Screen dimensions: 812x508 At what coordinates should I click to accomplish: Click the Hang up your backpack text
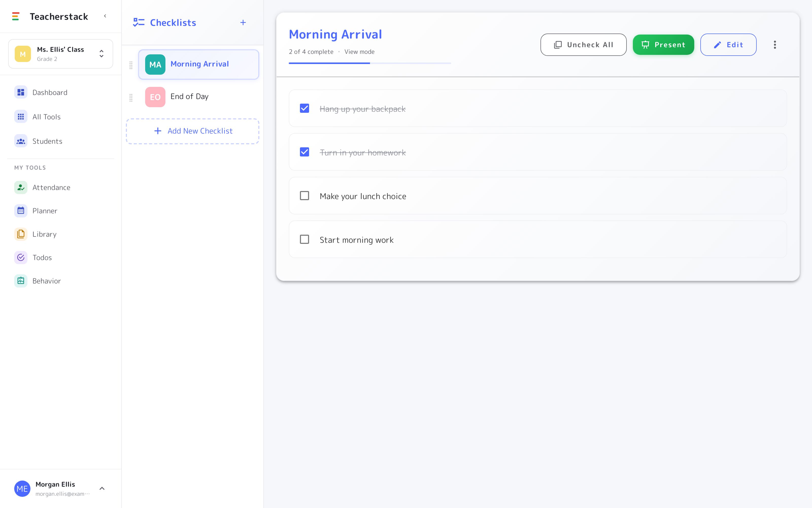click(362, 109)
